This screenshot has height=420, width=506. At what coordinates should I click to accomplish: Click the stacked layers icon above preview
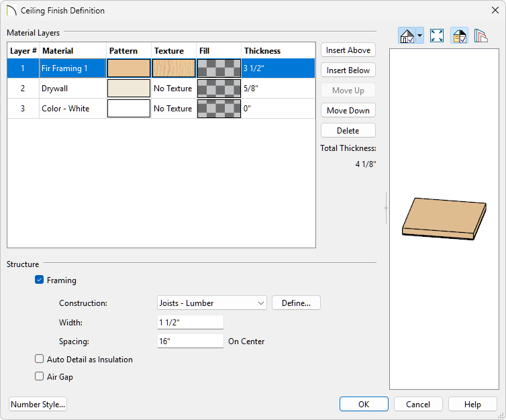pos(480,36)
